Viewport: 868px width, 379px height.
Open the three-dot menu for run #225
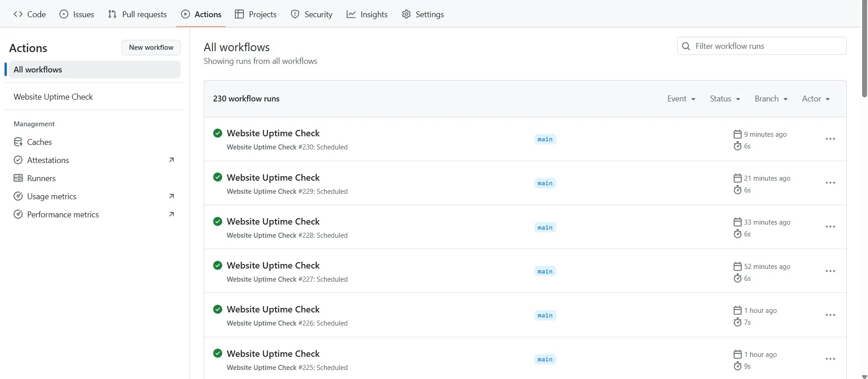point(830,359)
